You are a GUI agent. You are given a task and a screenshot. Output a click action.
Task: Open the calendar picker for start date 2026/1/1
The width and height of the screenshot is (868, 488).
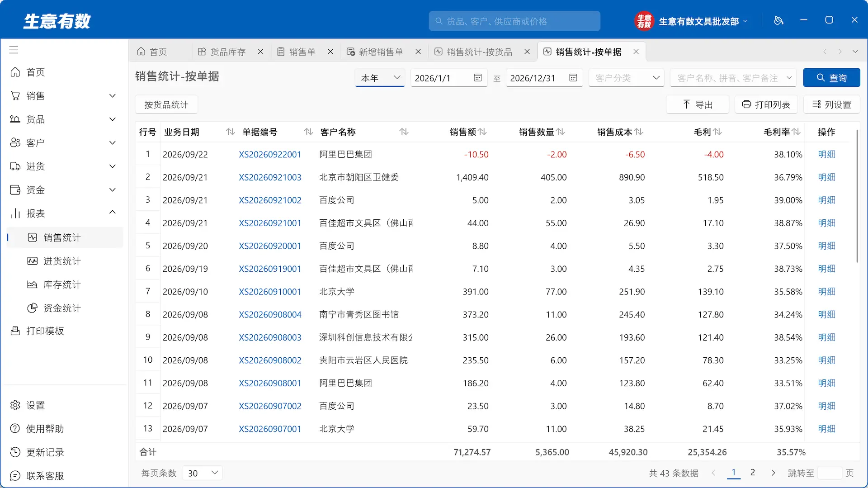[478, 78]
